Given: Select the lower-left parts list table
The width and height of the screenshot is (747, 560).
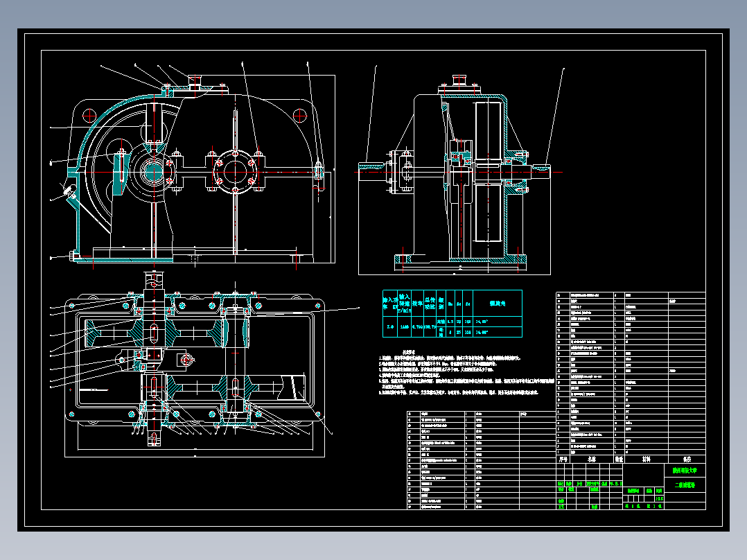Looking at the screenshot, I should coord(482,460).
